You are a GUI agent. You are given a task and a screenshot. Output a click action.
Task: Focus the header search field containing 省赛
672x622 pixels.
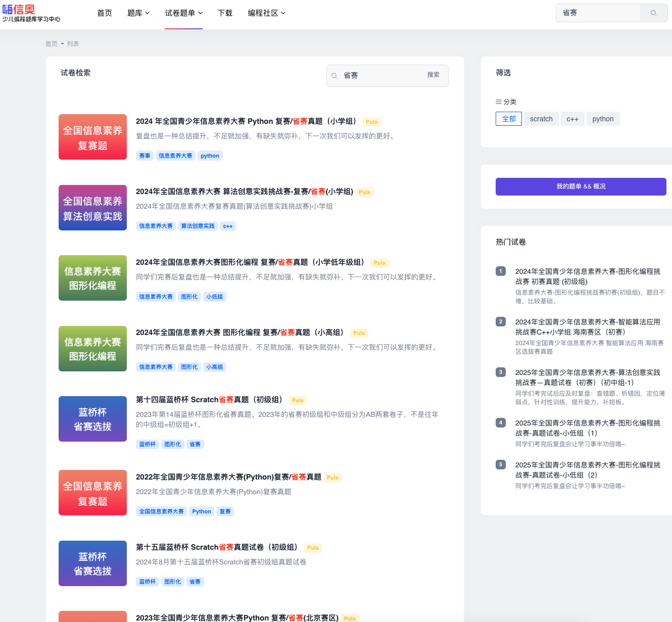598,13
